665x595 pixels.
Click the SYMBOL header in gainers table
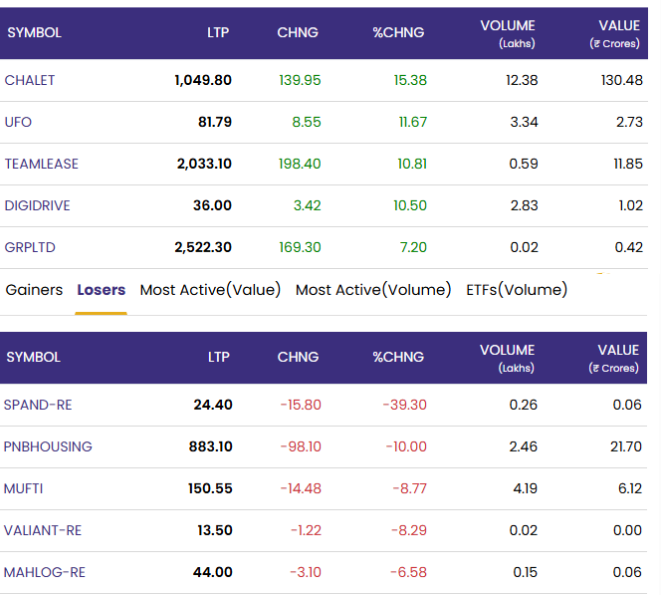point(34,33)
